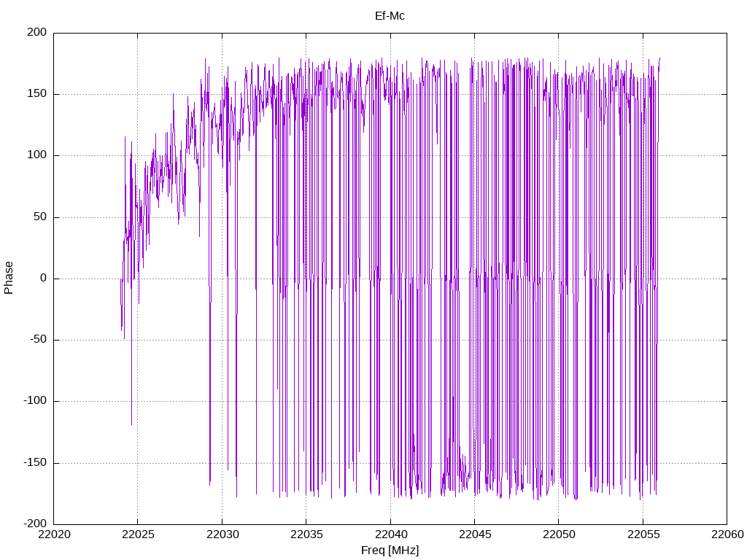The height and width of the screenshot is (560, 747).
Task: Click the y-axis tick label -150
Action: tap(35, 462)
